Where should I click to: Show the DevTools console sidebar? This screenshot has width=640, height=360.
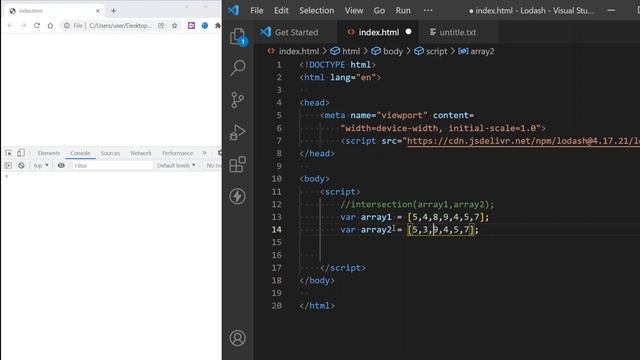tap(8, 165)
